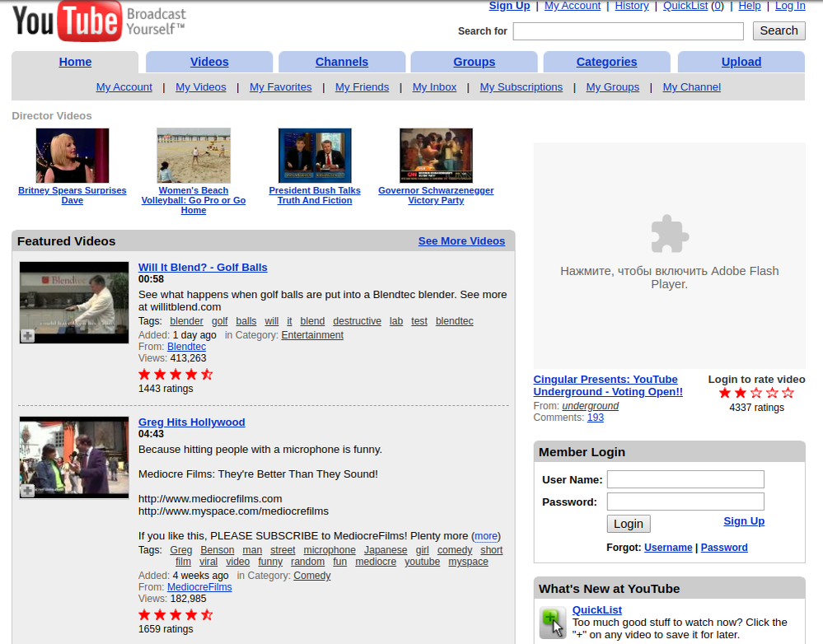Rate the Cingular video with stars

[756, 393]
